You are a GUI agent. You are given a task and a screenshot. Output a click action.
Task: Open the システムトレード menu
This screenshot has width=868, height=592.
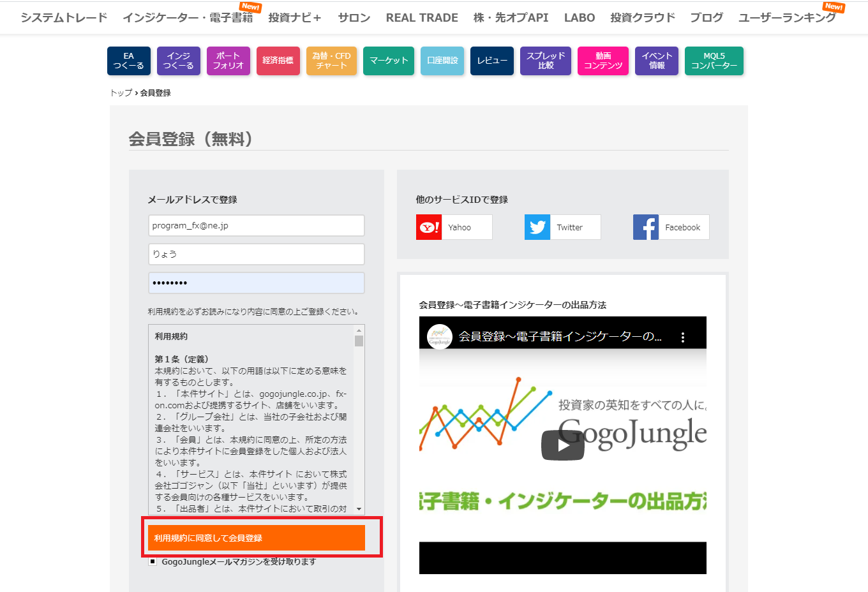64,18
